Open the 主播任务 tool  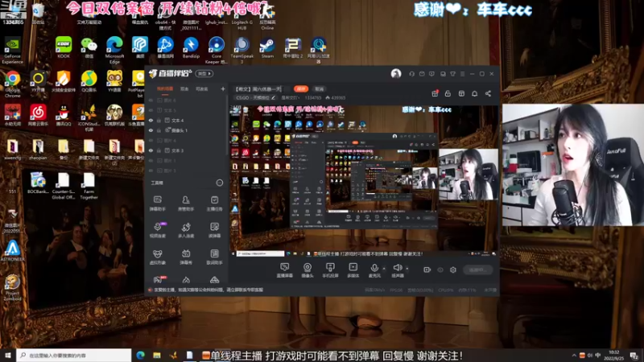214,204
